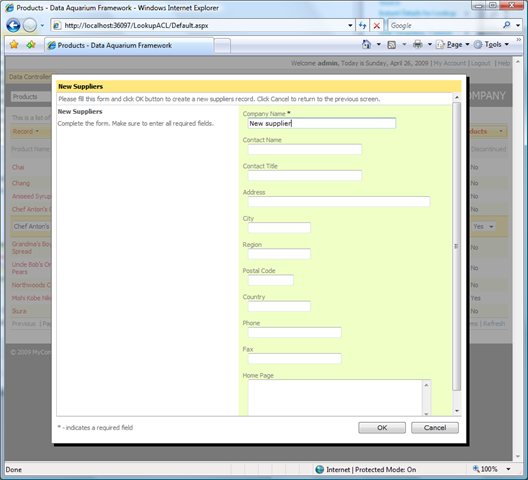Click Add to Favorites icon
This screenshot has width=528, height=480.
(31, 44)
